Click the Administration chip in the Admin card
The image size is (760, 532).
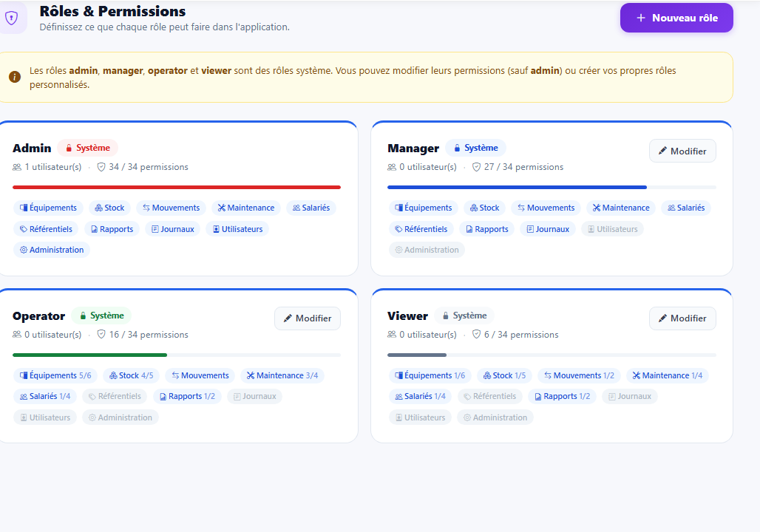[52, 250]
